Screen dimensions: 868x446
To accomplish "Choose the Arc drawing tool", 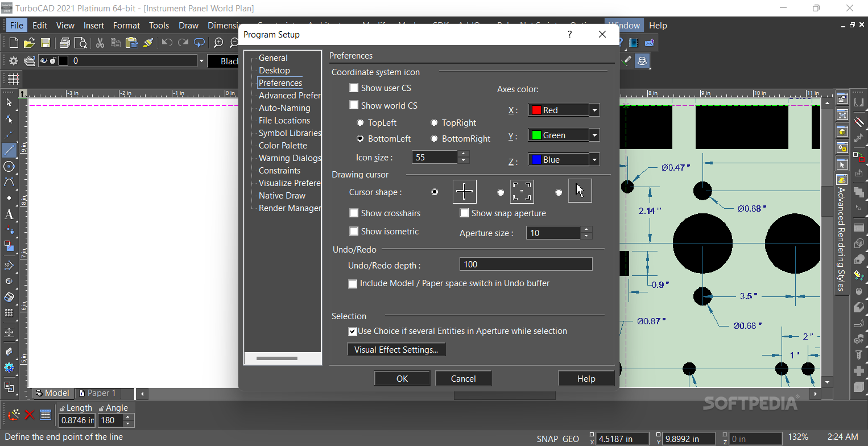I will click(9, 183).
